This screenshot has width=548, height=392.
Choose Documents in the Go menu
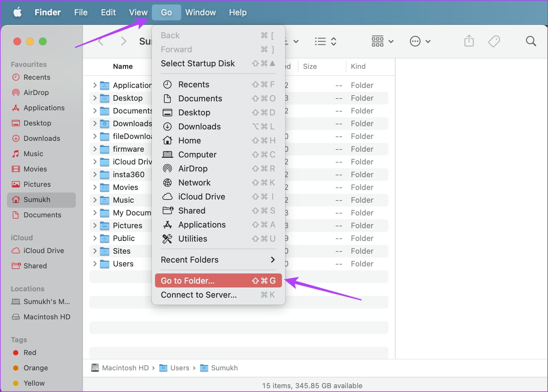coord(218,98)
